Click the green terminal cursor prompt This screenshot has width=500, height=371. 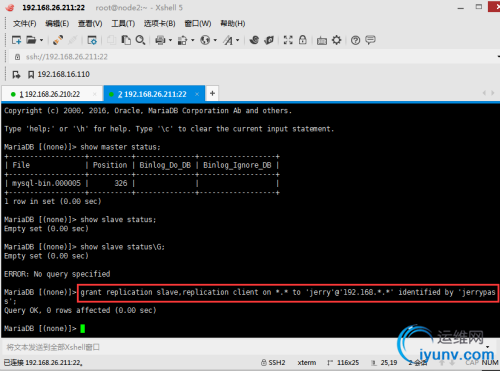(82, 329)
